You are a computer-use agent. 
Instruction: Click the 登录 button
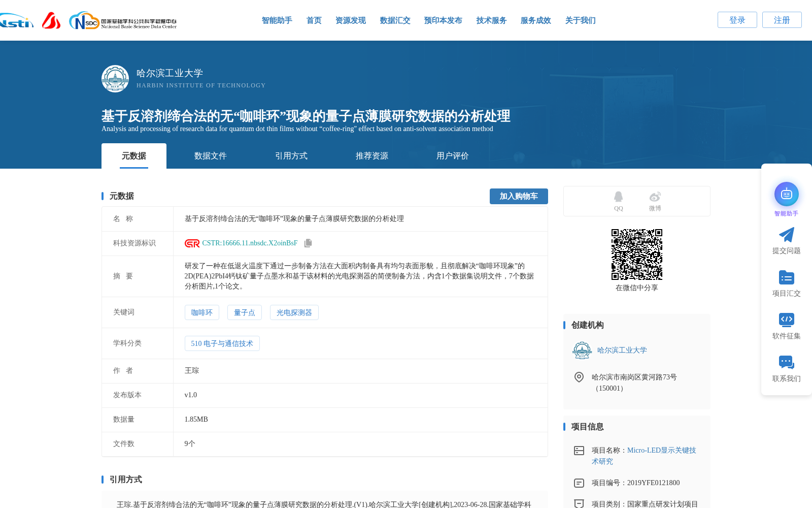coord(737,20)
